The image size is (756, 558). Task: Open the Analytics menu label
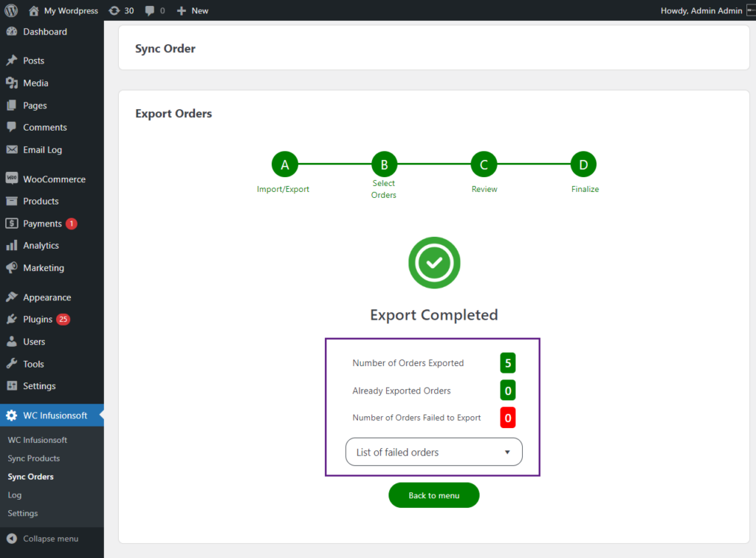tap(41, 245)
